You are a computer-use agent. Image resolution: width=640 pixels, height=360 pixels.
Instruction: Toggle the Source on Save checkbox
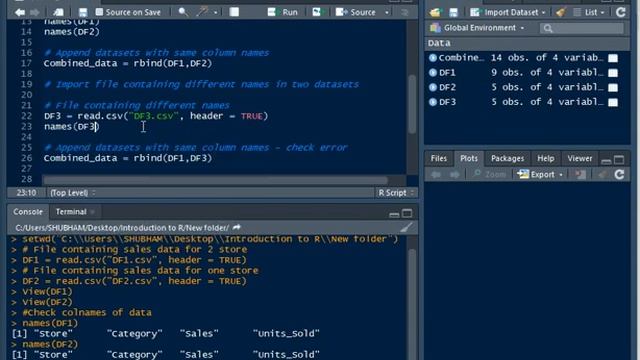[99, 12]
